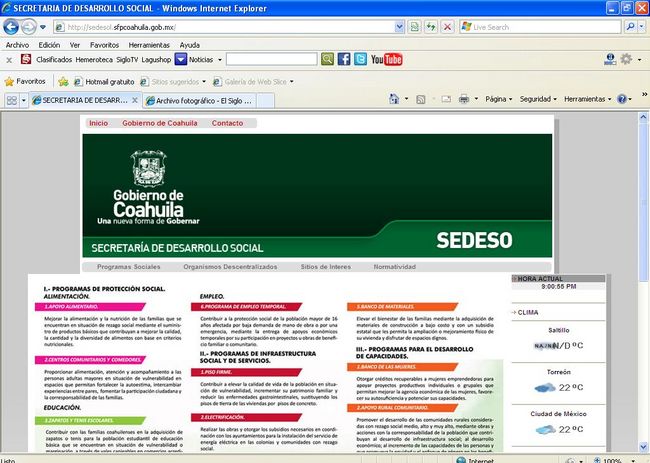The width and height of the screenshot is (650, 463).
Task: Open the Favoritos star button
Action: coord(26,80)
